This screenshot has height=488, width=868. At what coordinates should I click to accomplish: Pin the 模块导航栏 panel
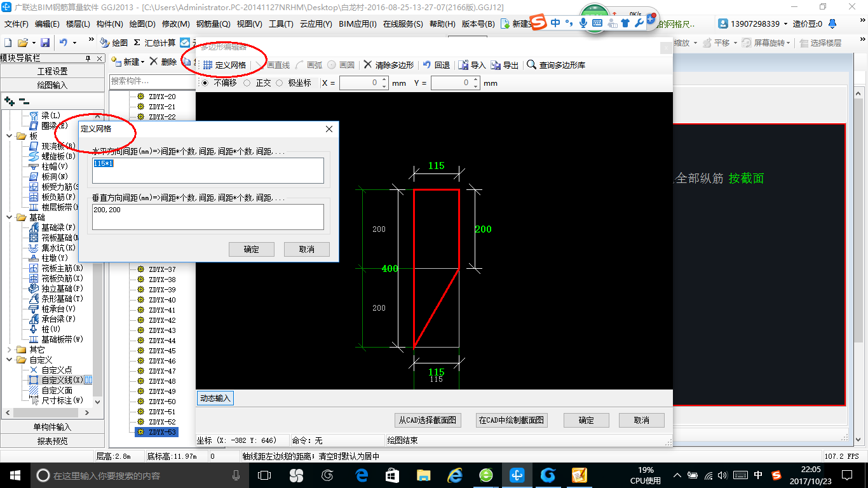click(x=88, y=58)
